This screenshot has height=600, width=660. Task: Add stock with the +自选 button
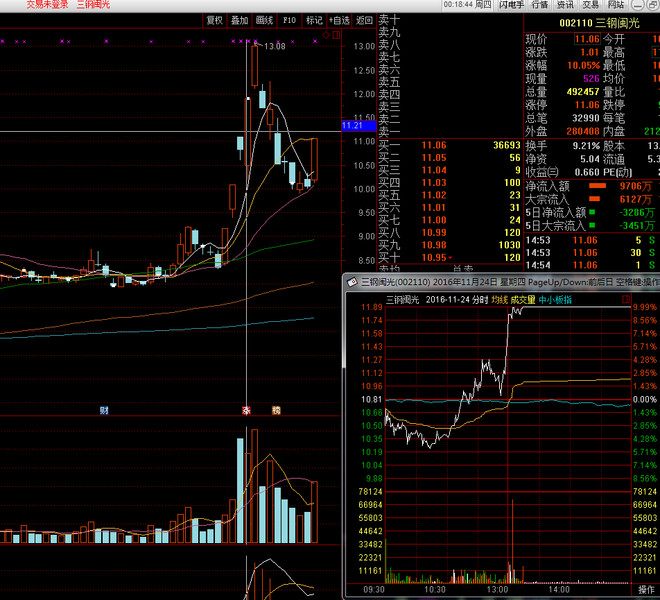339,20
